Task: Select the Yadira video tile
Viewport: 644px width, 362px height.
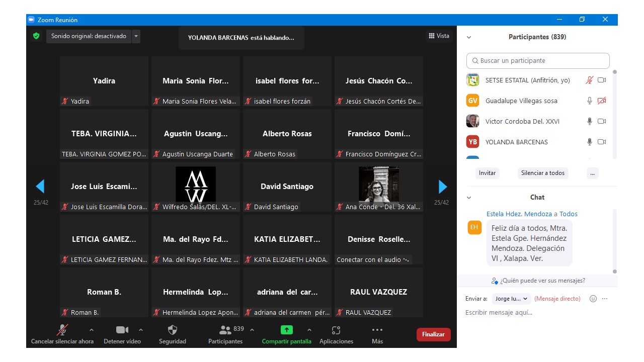Action: (104, 81)
